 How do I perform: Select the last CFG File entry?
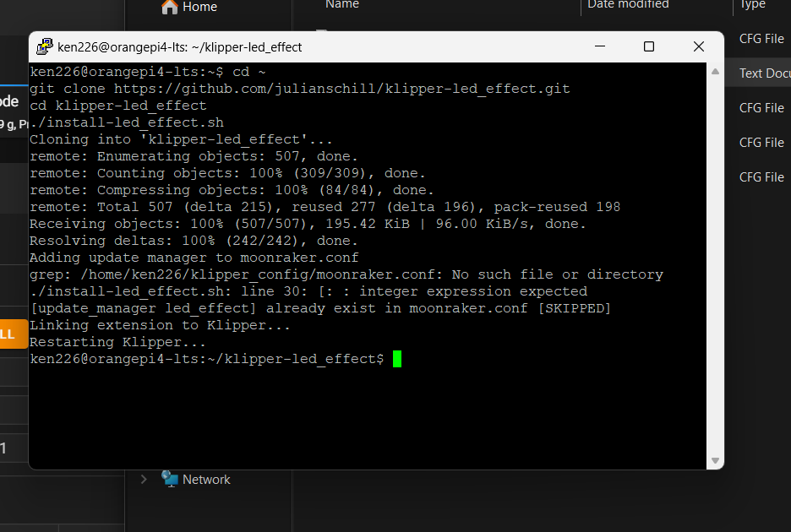pos(761,177)
